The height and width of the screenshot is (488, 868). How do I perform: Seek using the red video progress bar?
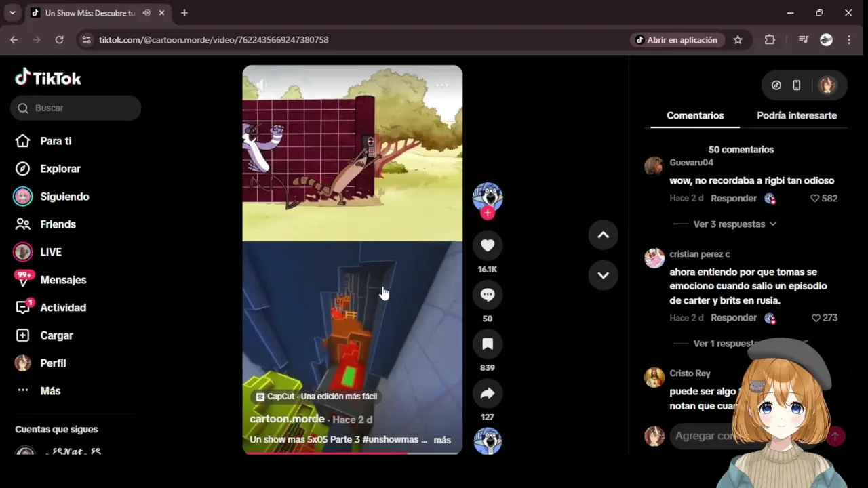tap(353, 453)
